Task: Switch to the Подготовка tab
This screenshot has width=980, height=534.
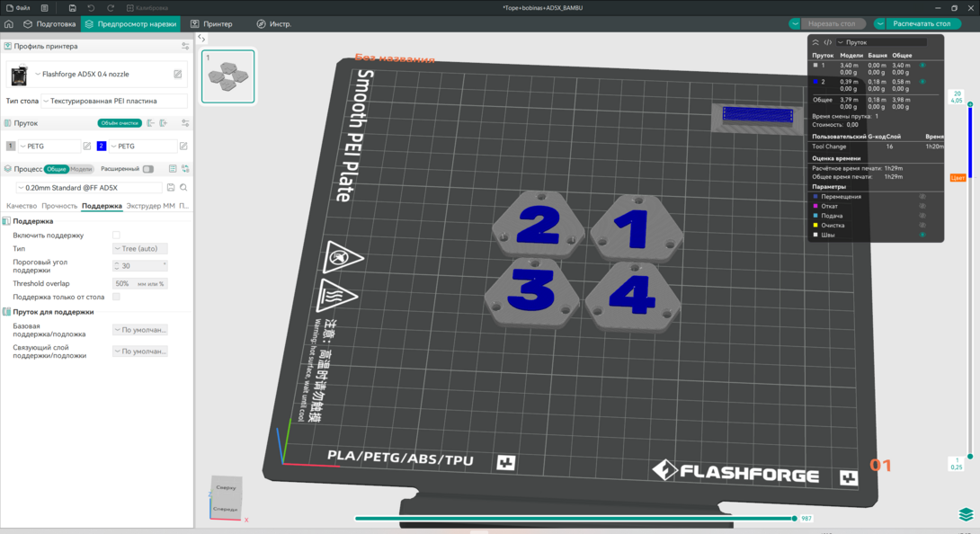Action: (49, 24)
